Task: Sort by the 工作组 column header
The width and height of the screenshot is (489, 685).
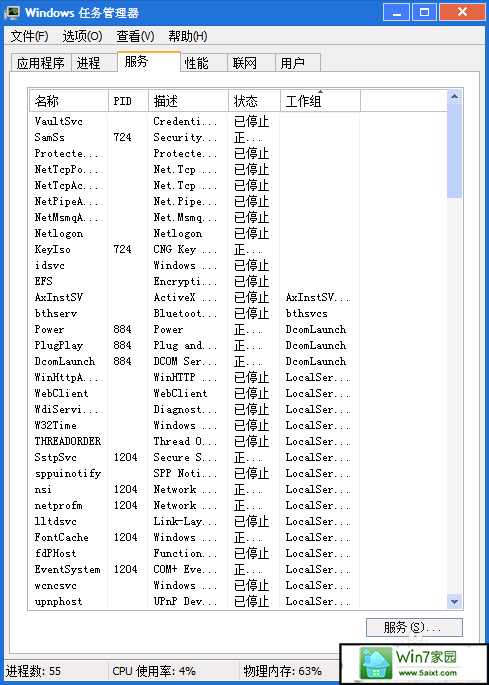Action: [x=320, y=101]
